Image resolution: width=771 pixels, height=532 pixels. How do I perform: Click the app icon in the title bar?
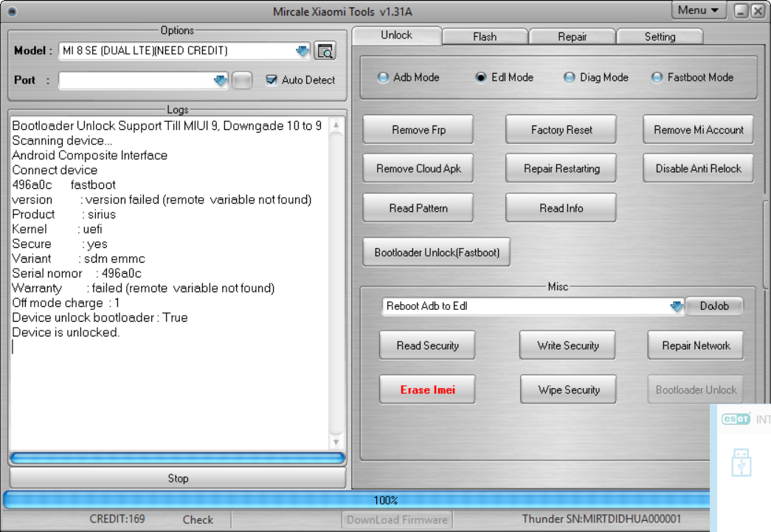pos(12,11)
